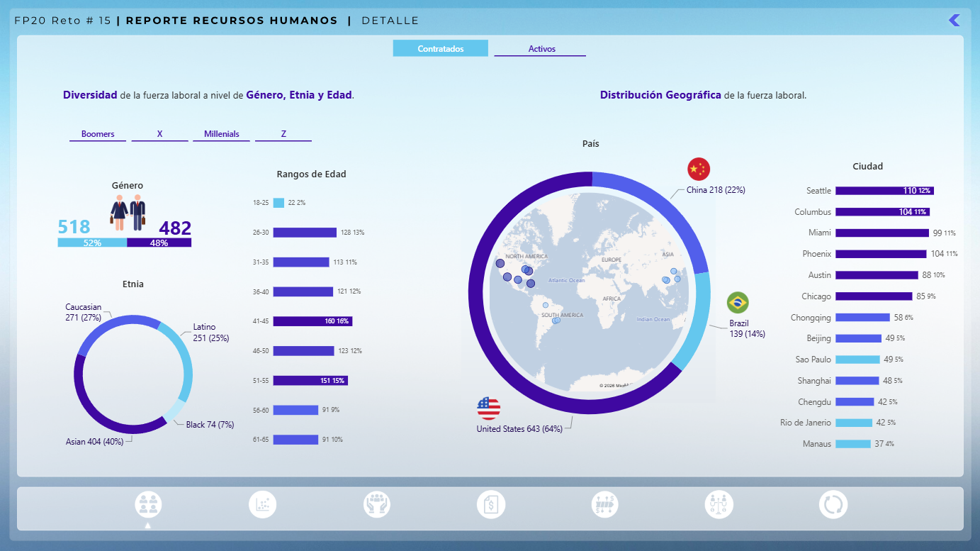This screenshot has height=551, width=980.
Task: Click the United States flag icon
Action: click(488, 408)
